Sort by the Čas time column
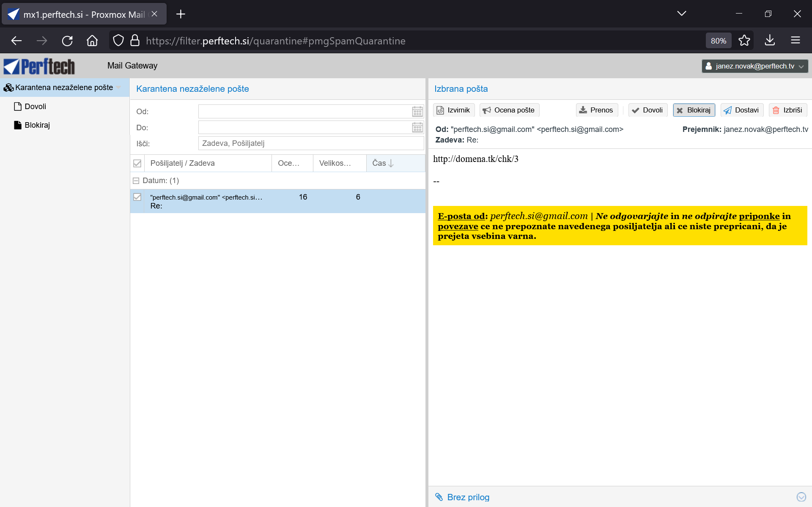 point(395,163)
